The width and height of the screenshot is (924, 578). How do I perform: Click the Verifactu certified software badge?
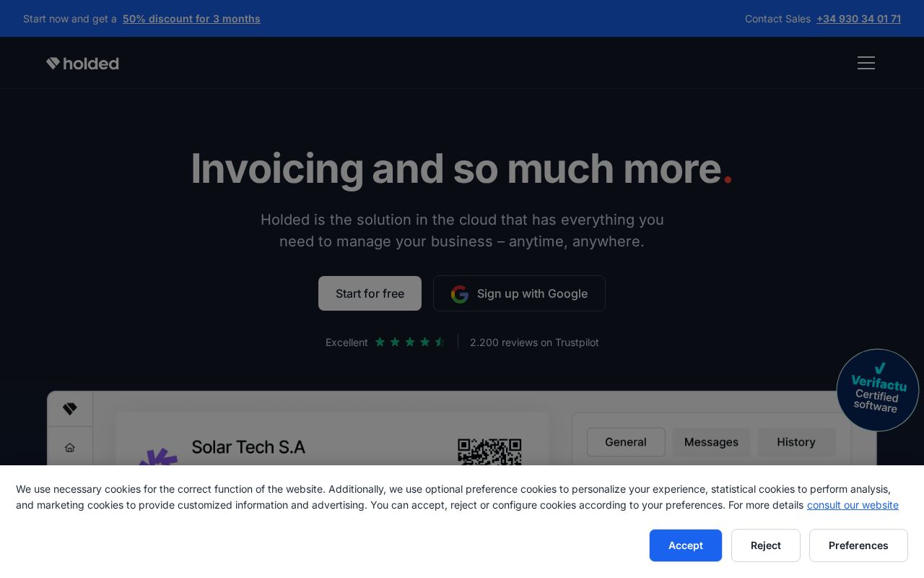coord(877,390)
